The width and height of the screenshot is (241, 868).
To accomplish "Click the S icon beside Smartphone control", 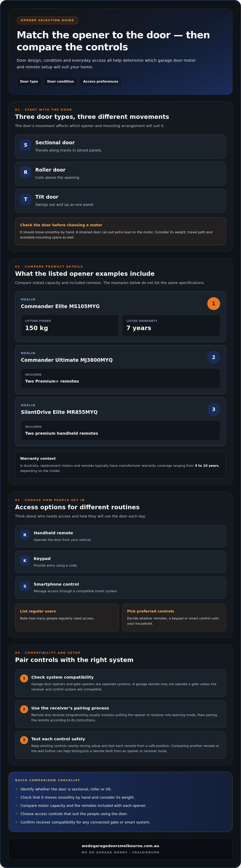I will [x=25, y=586].
